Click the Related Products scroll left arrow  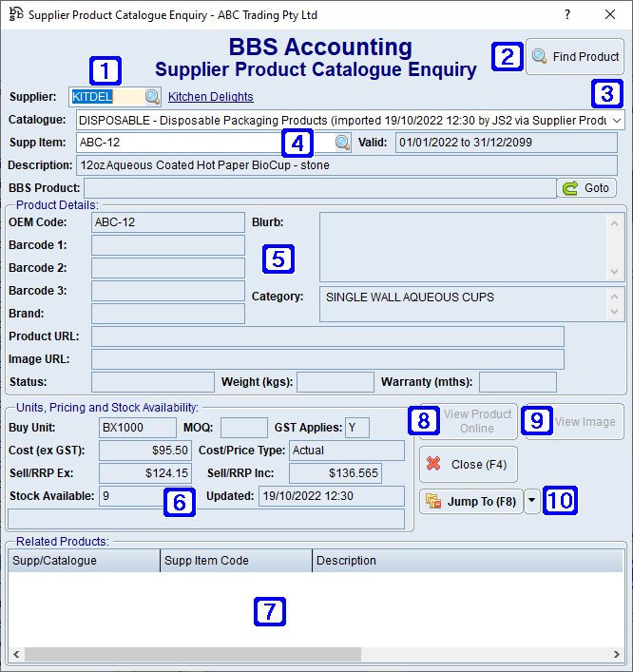click(16, 655)
